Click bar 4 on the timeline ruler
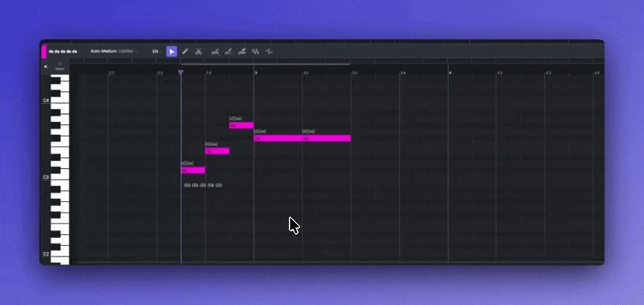Viewport: 644px width, 305px height. click(450, 73)
